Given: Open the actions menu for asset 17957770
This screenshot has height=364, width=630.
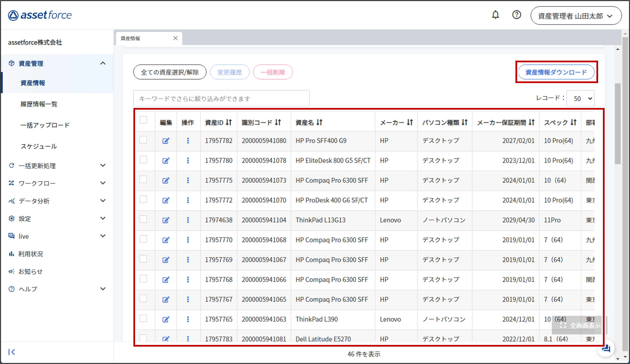Looking at the screenshot, I should coord(188,240).
